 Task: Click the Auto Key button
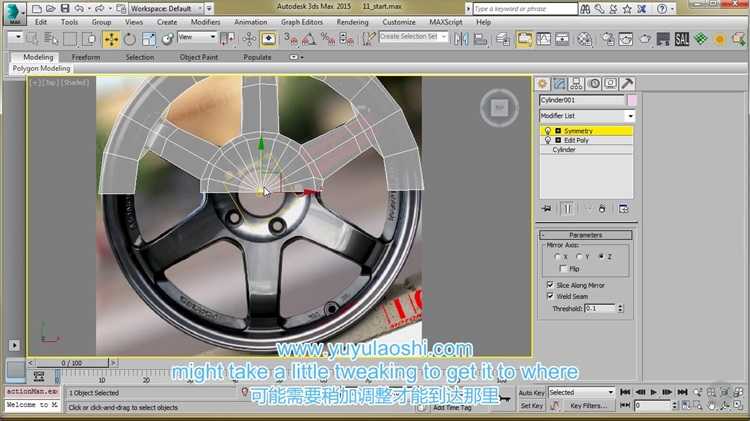[x=531, y=392]
